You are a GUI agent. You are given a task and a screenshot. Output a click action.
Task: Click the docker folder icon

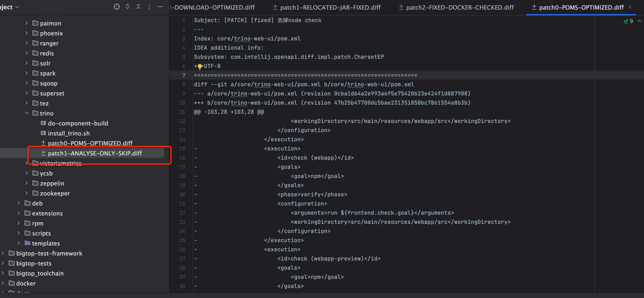click(x=11, y=283)
